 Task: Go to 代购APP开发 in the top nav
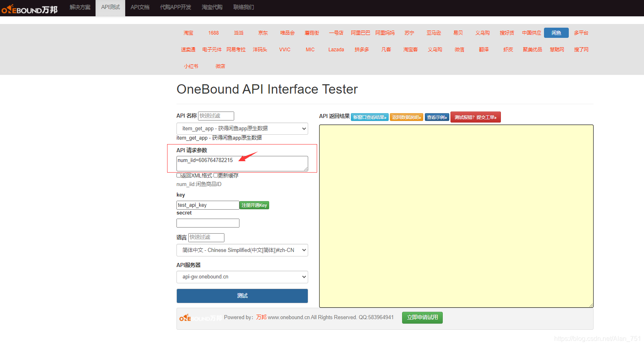[176, 7]
